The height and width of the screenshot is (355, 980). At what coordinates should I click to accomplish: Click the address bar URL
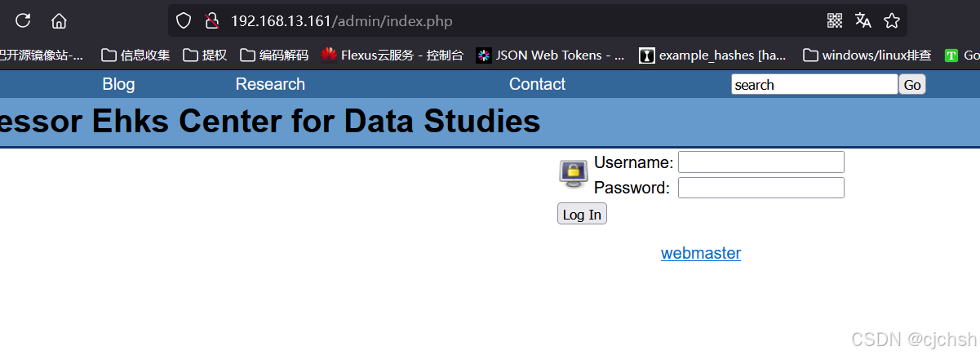[x=341, y=20]
